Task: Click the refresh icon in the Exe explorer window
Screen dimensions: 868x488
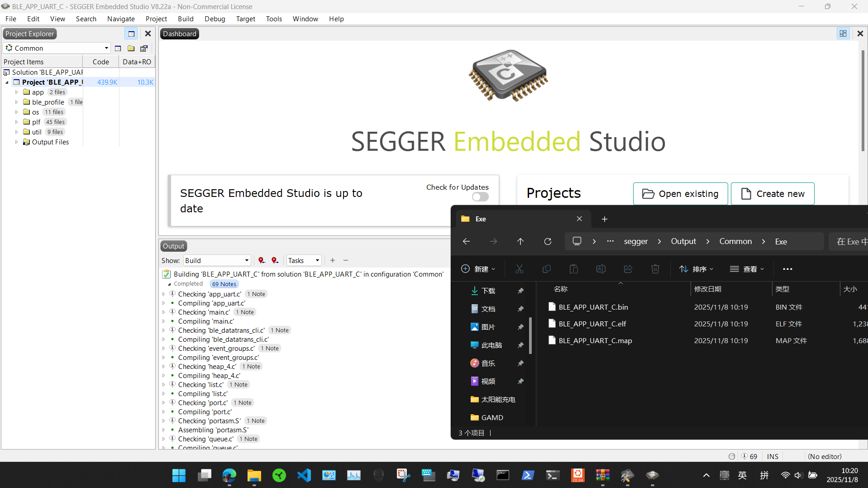Action: [x=548, y=241]
